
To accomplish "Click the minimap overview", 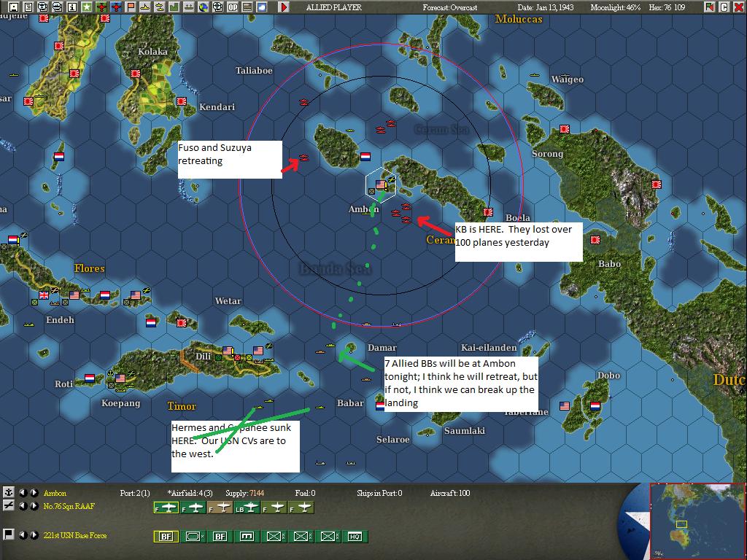I will point(697,521).
